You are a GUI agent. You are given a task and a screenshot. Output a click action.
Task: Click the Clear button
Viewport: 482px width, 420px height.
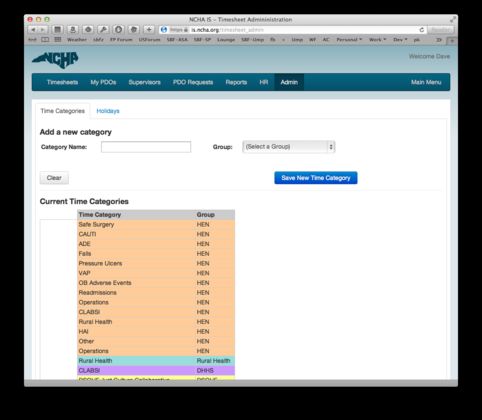pyautogui.click(x=54, y=178)
